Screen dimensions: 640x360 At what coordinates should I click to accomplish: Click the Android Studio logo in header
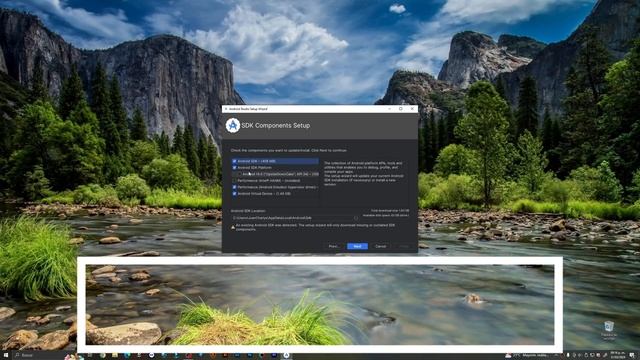[x=233, y=125]
